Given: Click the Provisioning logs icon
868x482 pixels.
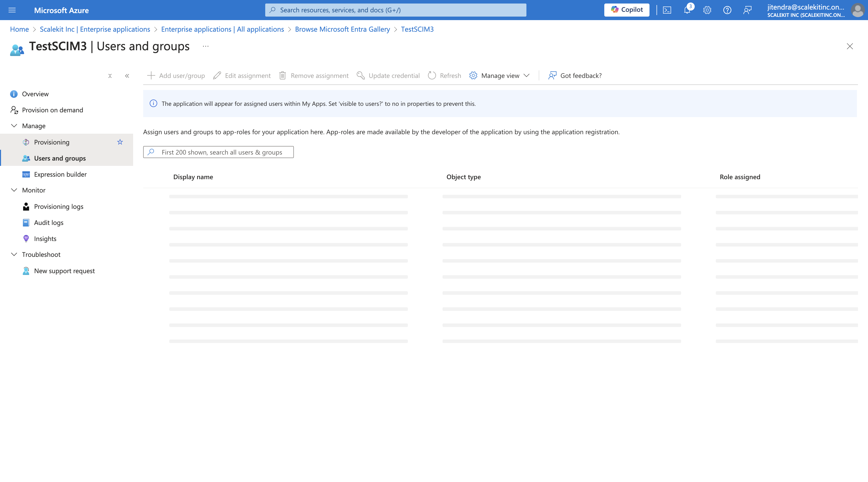Looking at the screenshot, I should (x=26, y=207).
